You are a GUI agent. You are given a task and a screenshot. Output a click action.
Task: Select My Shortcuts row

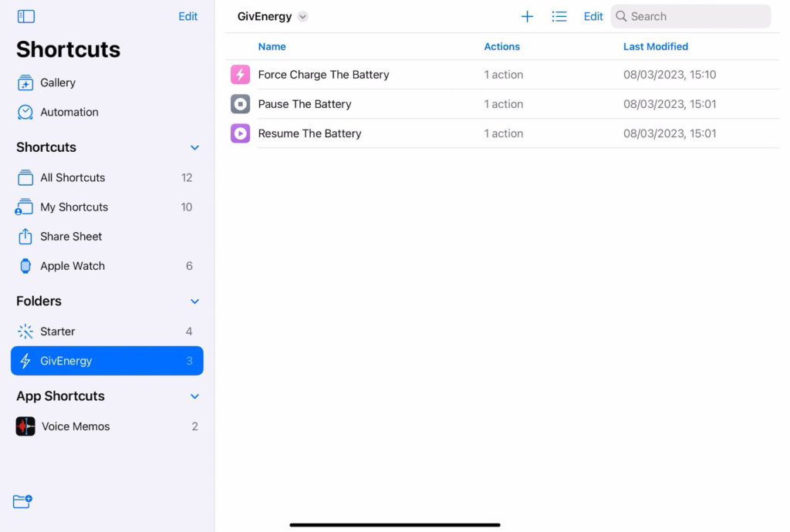[x=106, y=207]
